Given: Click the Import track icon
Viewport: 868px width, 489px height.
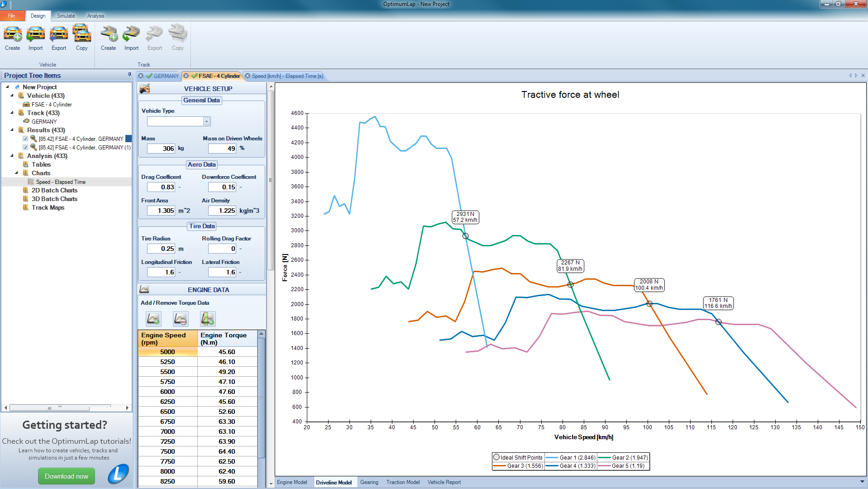Looking at the screenshot, I should point(132,34).
